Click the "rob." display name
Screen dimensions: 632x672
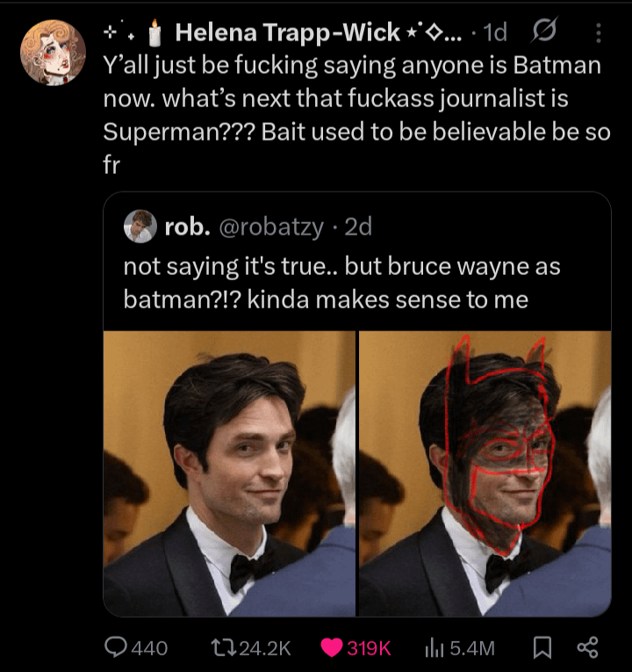[x=186, y=228]
